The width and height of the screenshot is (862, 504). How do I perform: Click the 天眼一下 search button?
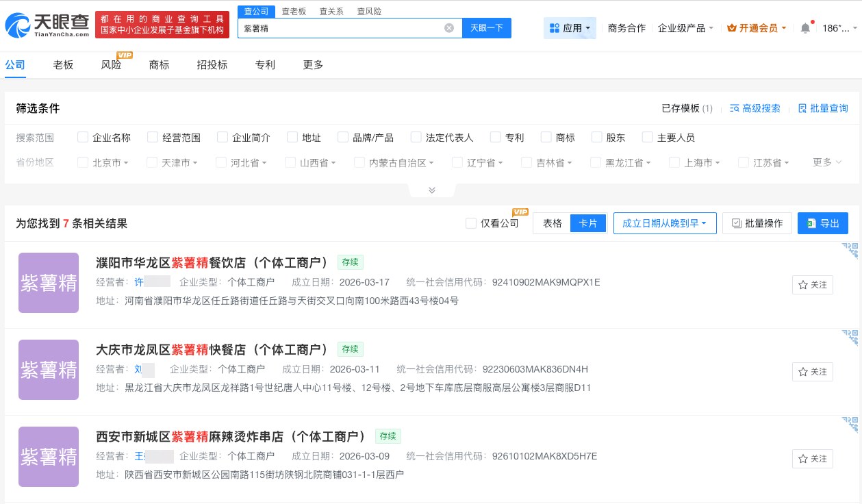point(487,27)
